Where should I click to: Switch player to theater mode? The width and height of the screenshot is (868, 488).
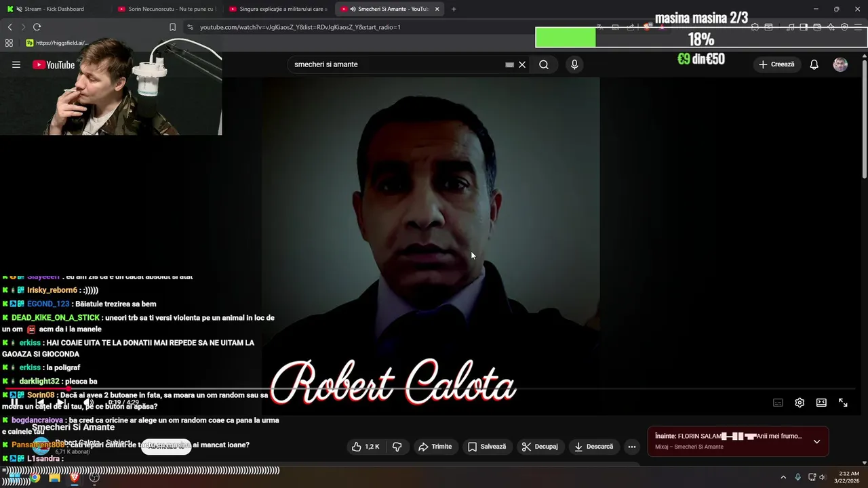[821, 403]
